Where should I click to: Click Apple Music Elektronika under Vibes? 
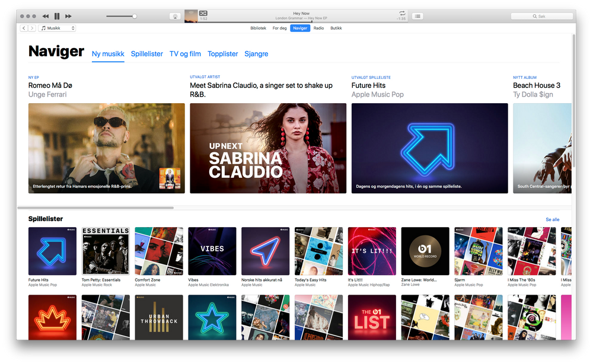(x=208, y=285)
